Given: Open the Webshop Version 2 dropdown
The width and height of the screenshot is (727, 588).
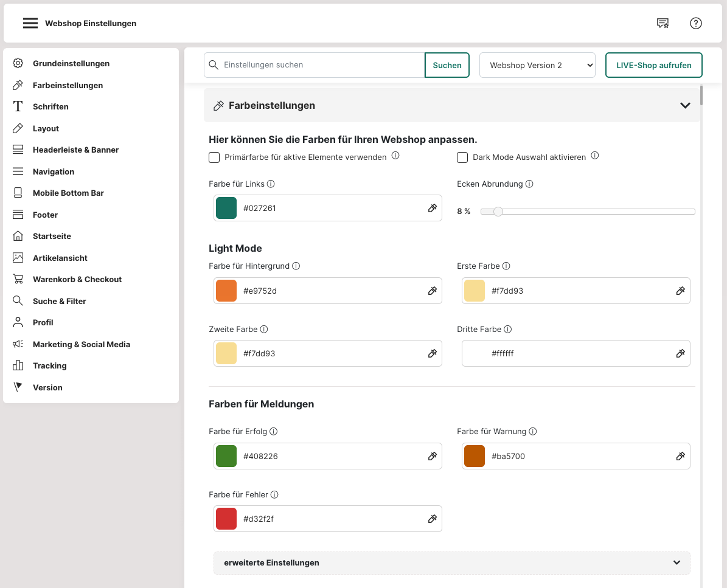Looking at the screenshot, I should click(537, 65).
